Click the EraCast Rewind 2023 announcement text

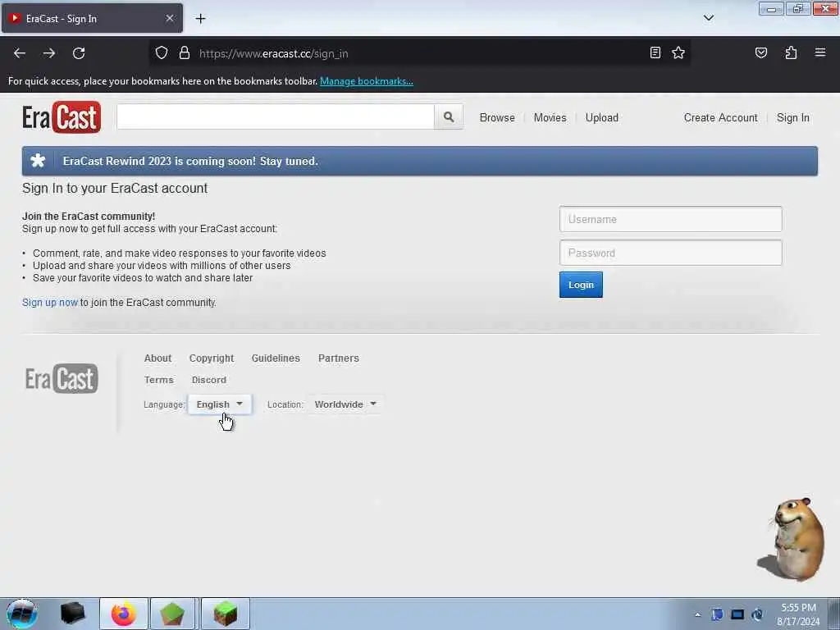point(190,161)
